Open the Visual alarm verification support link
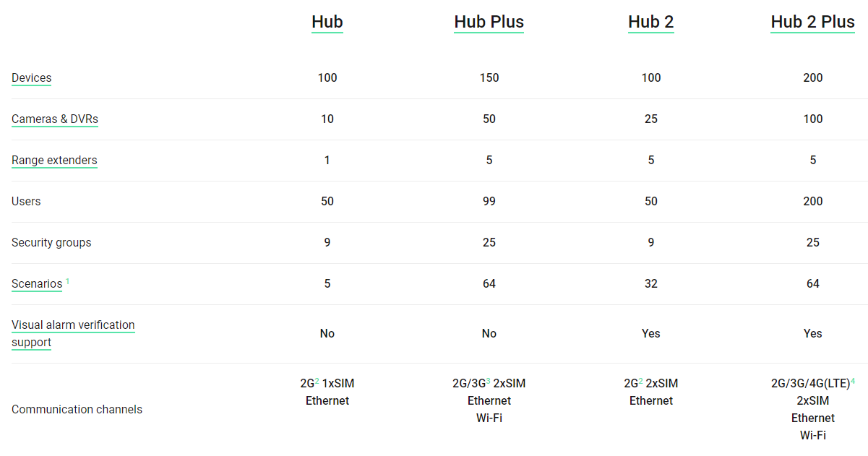Image resolution: width=868 pixels, height=456 pixels. tap(73, 333)
